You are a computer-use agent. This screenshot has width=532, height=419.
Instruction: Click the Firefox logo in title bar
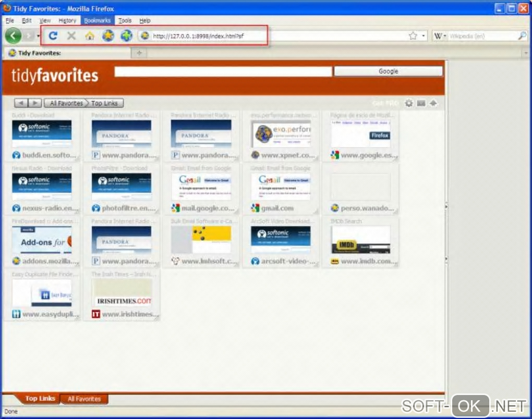pyautogui.click(x=7, y=8)
